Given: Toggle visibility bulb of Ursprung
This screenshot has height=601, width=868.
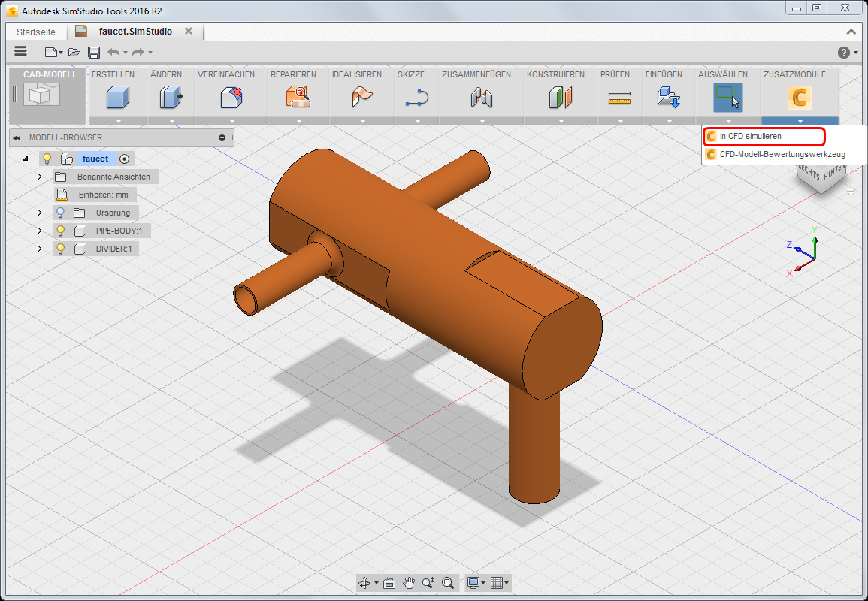Looking at the screenshot, I should [61, 213].
